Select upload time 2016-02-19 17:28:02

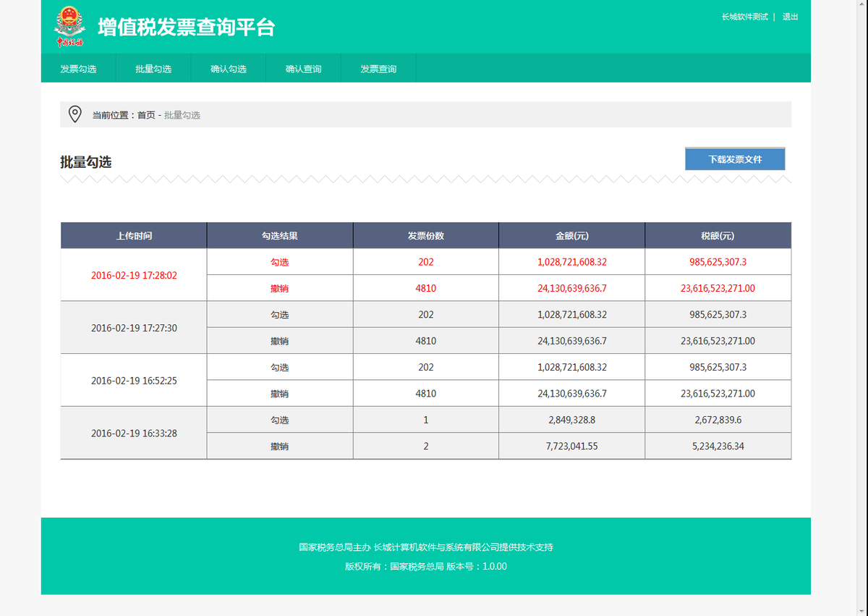(133, 274)
